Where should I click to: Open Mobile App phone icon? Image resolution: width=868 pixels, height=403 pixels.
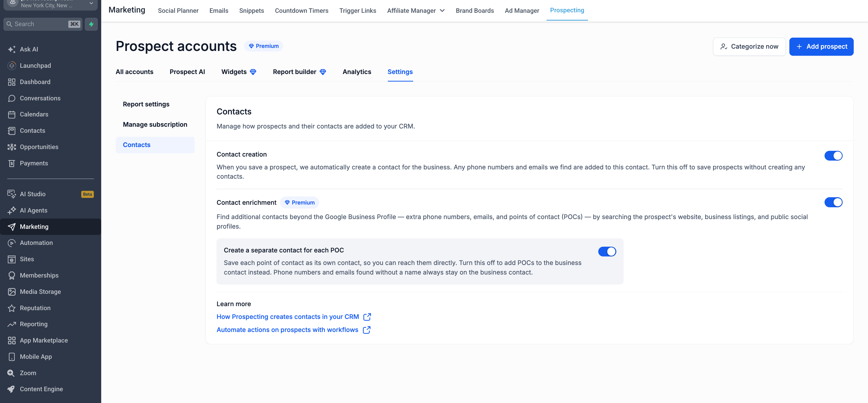12,357
